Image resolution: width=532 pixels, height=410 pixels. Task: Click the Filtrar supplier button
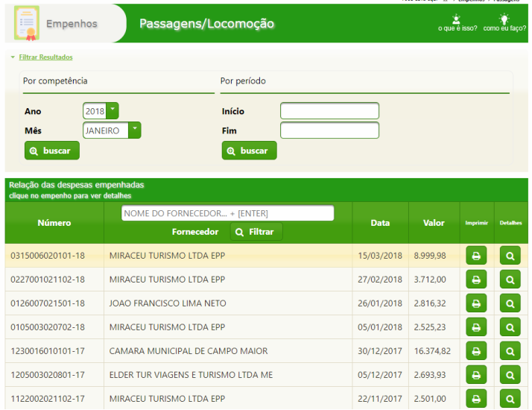(x=256, y=232)
